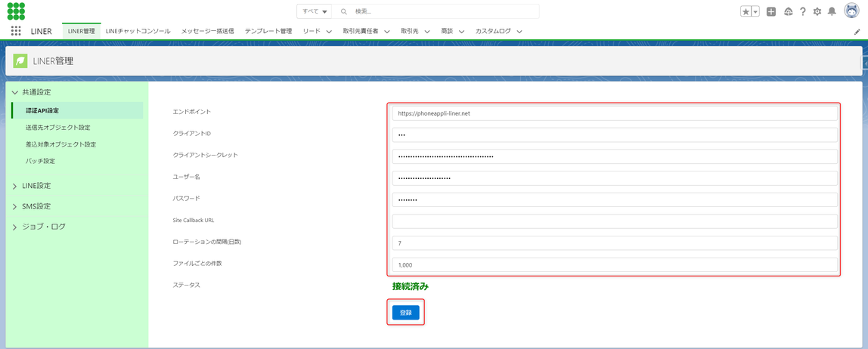Expand the 商談 tab chevron menu
868x349 pixels.
pyautogui.click(x=461, y=32)
